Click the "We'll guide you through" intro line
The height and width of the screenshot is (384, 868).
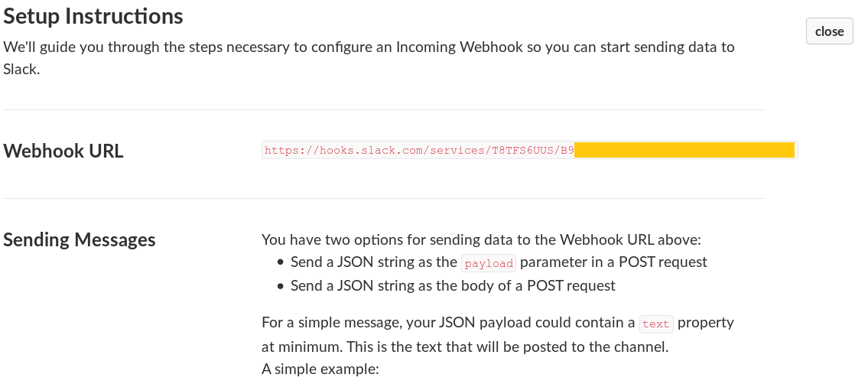coord(369,47)
